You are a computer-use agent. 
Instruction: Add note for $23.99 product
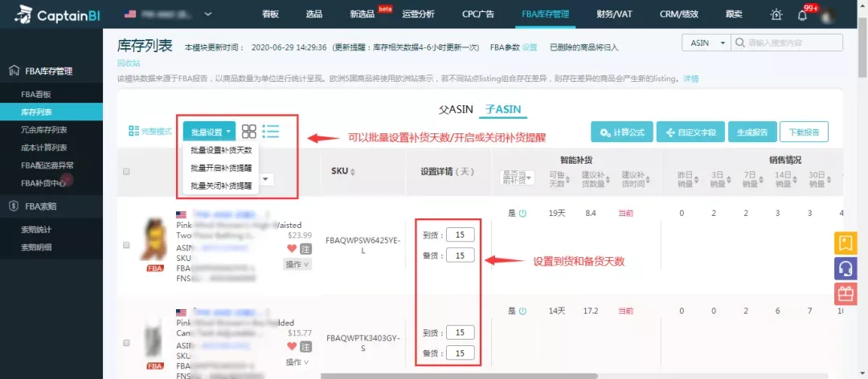(x=306, y=248)
